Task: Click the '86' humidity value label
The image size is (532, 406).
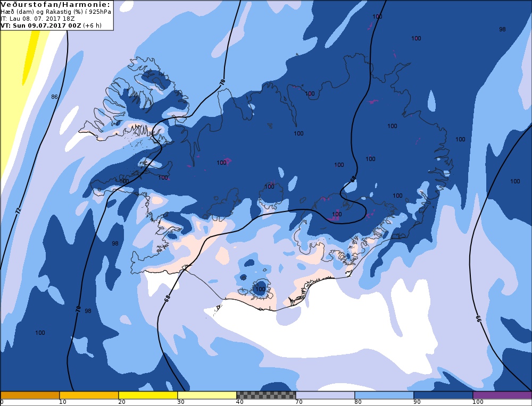Action: coord(54,97)
